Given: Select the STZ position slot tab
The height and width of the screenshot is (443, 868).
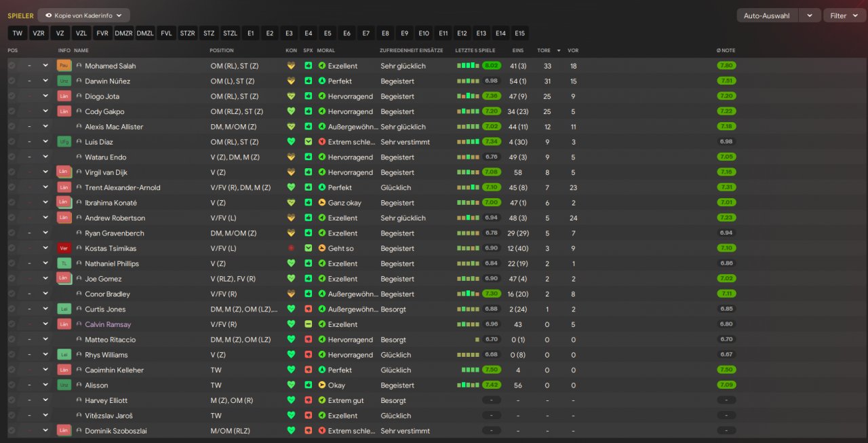Looking at the screenshot, I should pyautogui.click(x=209, y=33).
